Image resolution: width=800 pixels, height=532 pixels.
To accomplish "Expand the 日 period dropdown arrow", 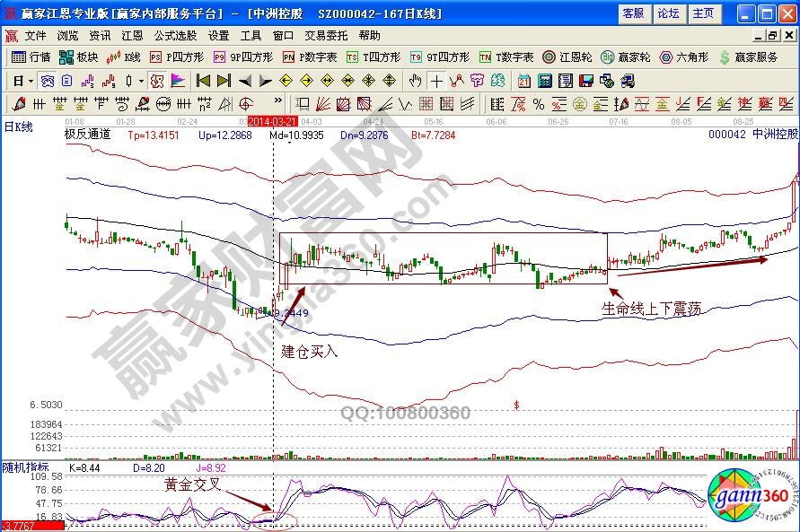I will pos(31,81).
